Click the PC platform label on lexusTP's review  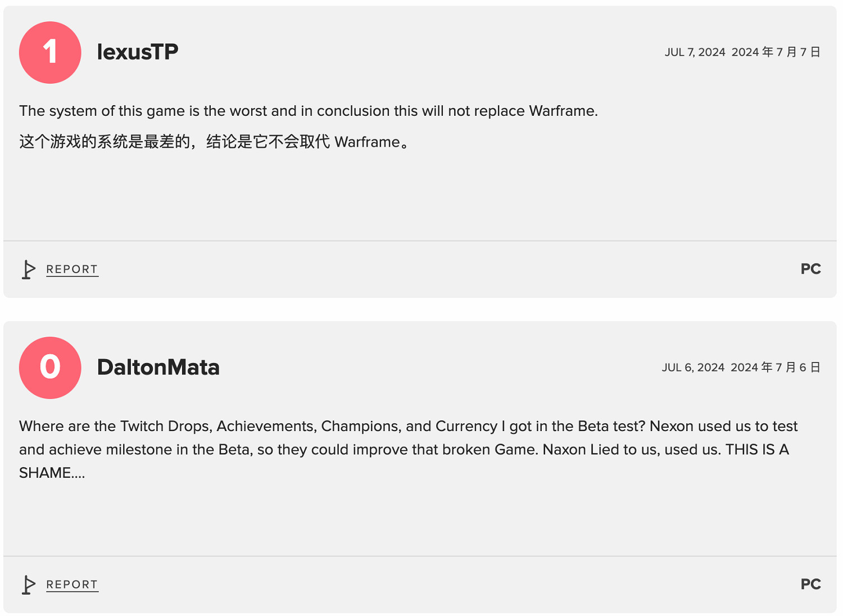coord(810,269)
